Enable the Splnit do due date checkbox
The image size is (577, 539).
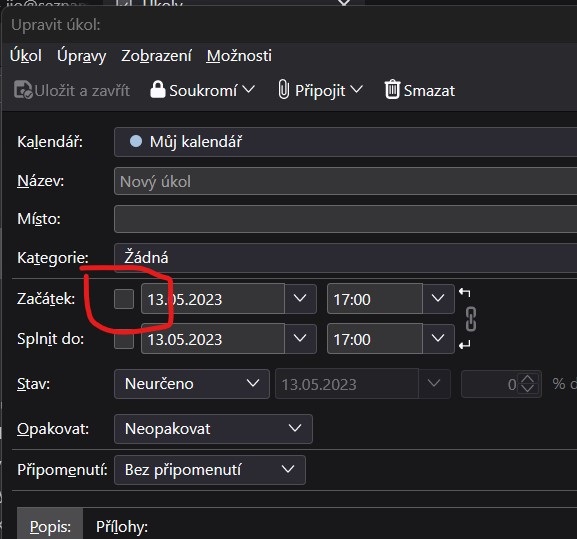124,339
